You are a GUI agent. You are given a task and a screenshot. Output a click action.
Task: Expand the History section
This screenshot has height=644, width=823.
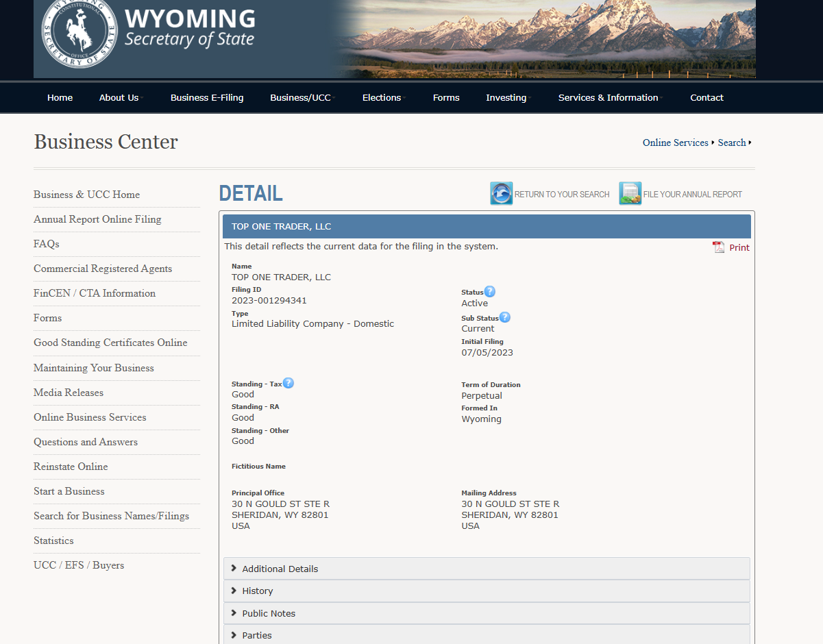pyautogui.click(x=258, y=591)
